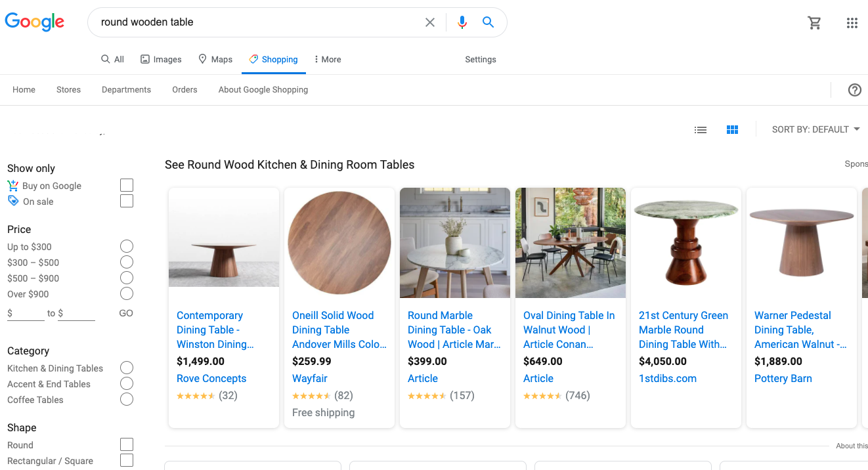Click the Free shipping label

pyautogui.click(x=323, y=412)
